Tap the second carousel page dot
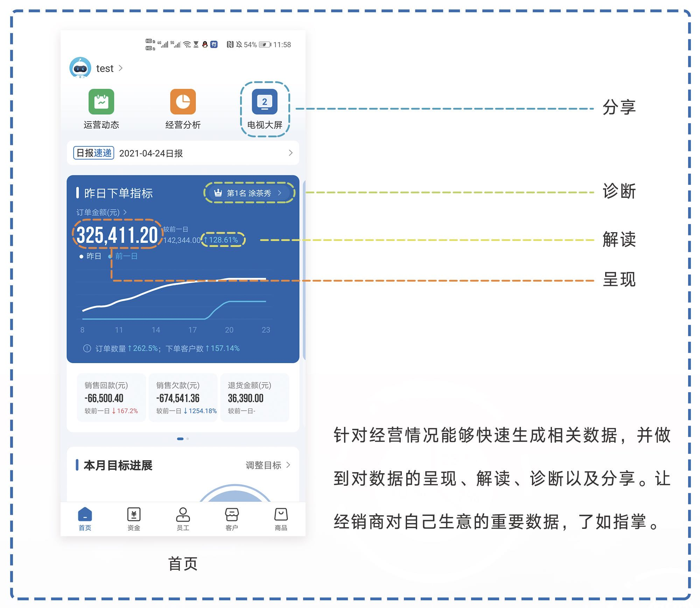This screenshot has width=700, height=608. [188, 439]
